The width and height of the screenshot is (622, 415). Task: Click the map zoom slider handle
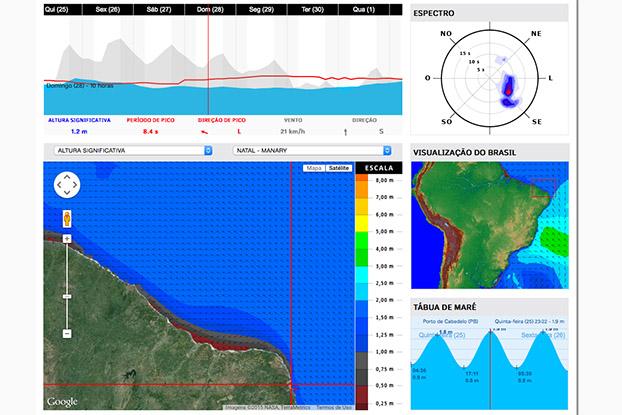point(67,296)
